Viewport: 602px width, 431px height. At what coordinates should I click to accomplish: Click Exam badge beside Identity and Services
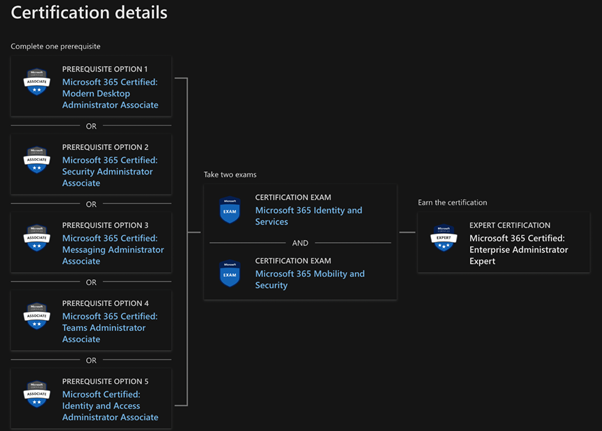click(230, 210)
